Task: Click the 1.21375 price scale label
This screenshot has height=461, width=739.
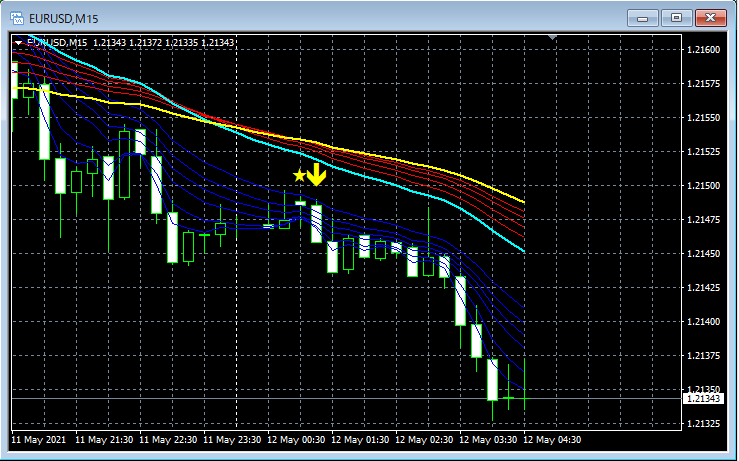Action: [704, 355]
